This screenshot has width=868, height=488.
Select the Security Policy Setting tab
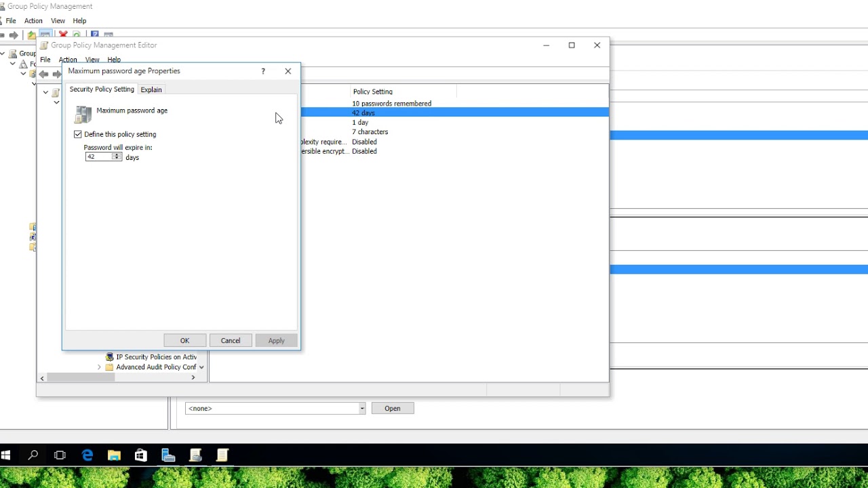102,89
